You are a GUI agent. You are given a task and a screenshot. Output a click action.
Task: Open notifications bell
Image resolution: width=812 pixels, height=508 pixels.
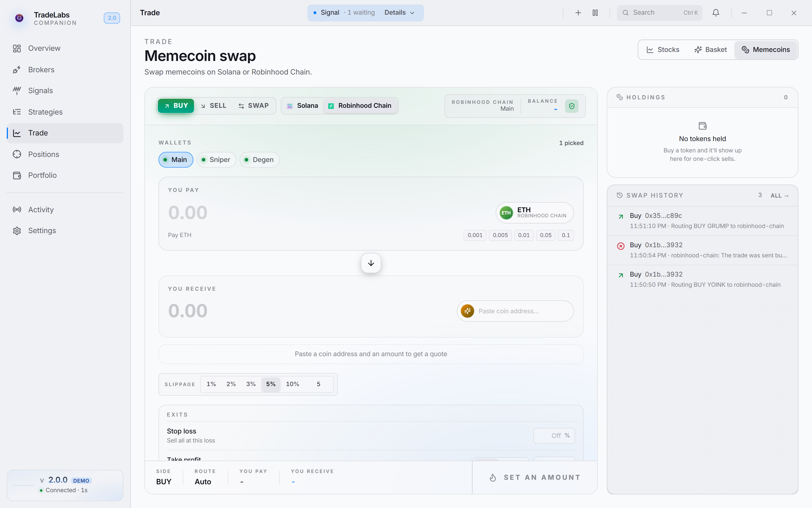(716, 13)
